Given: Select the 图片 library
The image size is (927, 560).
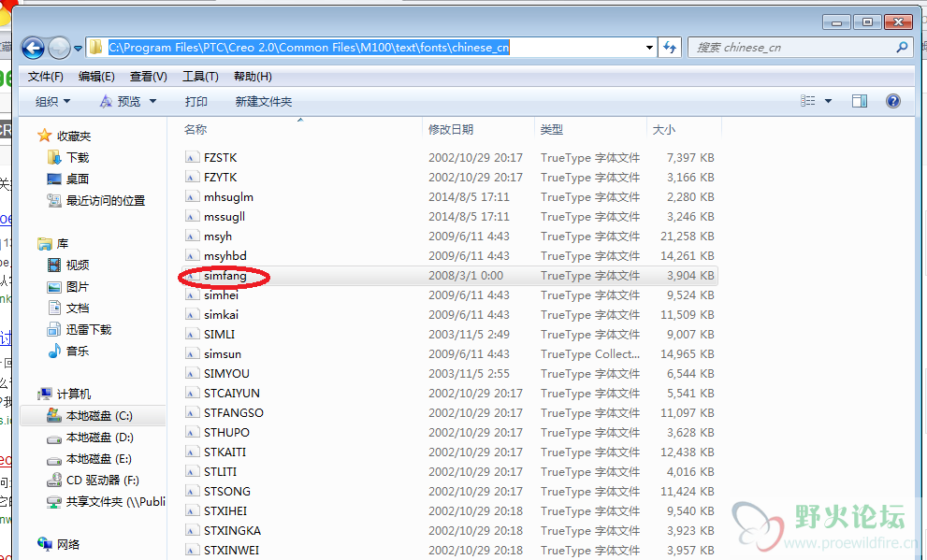Looking at the screenshot, I should (x=78, y=286).
